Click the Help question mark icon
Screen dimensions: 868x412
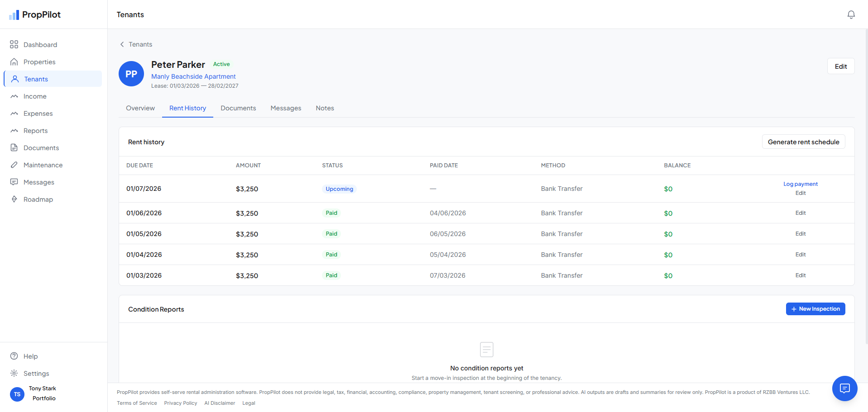point(14,356)
